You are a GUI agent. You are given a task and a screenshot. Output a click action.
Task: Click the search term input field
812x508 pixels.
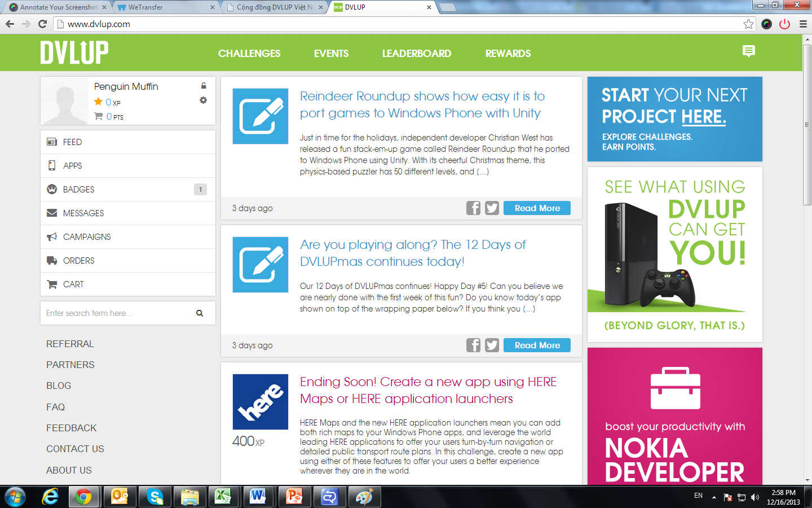tap(116, 313)
